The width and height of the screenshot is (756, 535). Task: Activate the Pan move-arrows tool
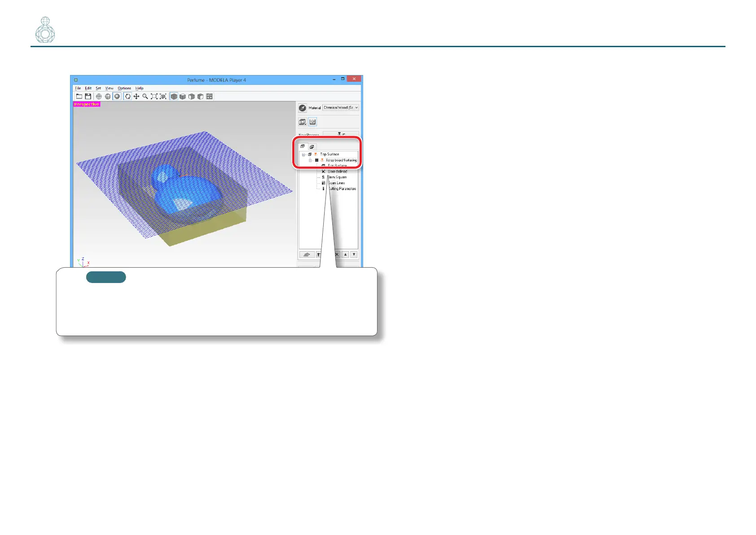coord(136,96)
